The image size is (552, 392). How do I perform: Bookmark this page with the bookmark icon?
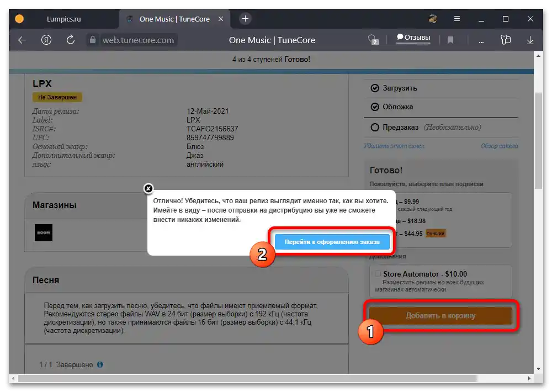[x=450, y=40]
